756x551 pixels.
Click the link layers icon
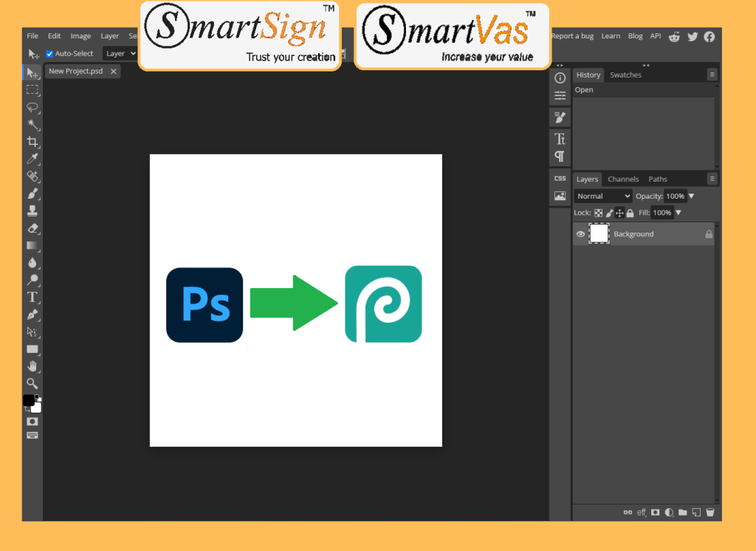(628, 513)
